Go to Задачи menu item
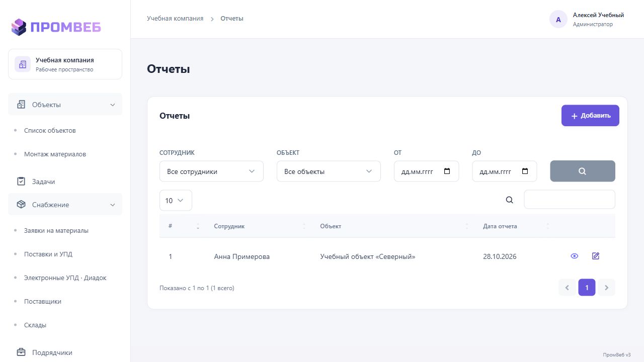644x362 pixels. tap(65, 182)
